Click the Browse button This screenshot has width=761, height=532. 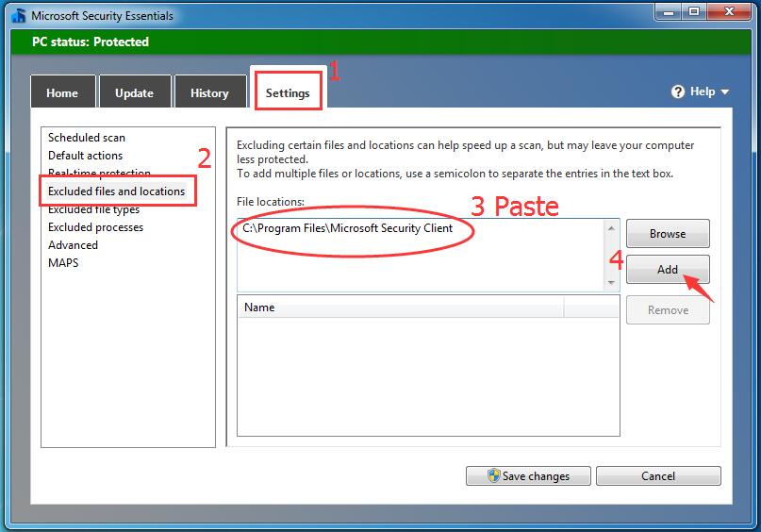[668, 234]
